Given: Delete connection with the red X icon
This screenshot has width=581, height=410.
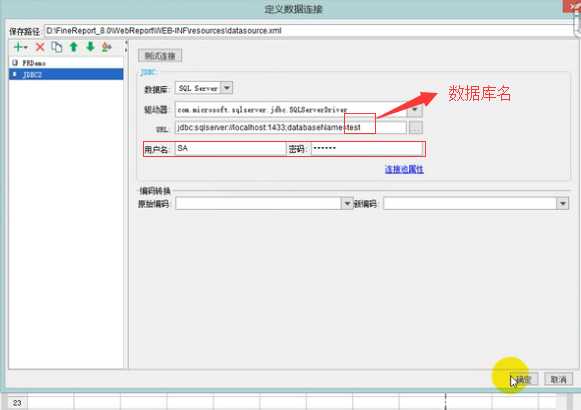Looking at the screenshot, I should click(40, 47).
